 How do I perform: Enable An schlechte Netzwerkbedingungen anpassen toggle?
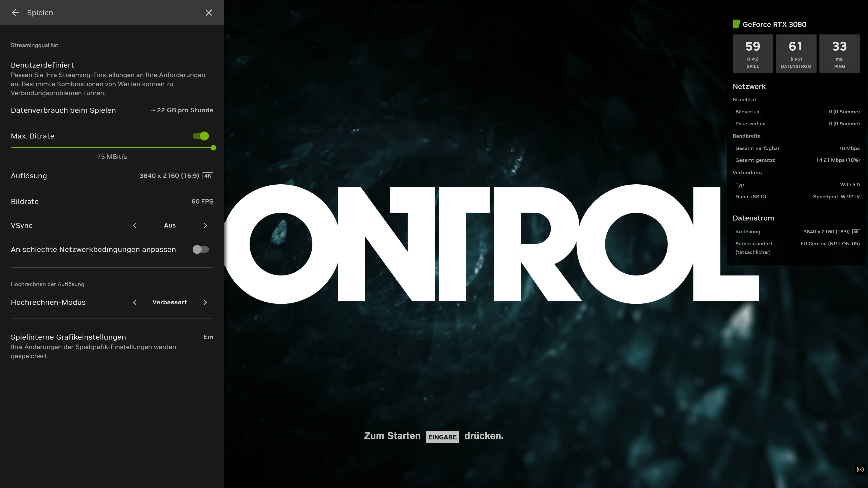tap(201, 250)
